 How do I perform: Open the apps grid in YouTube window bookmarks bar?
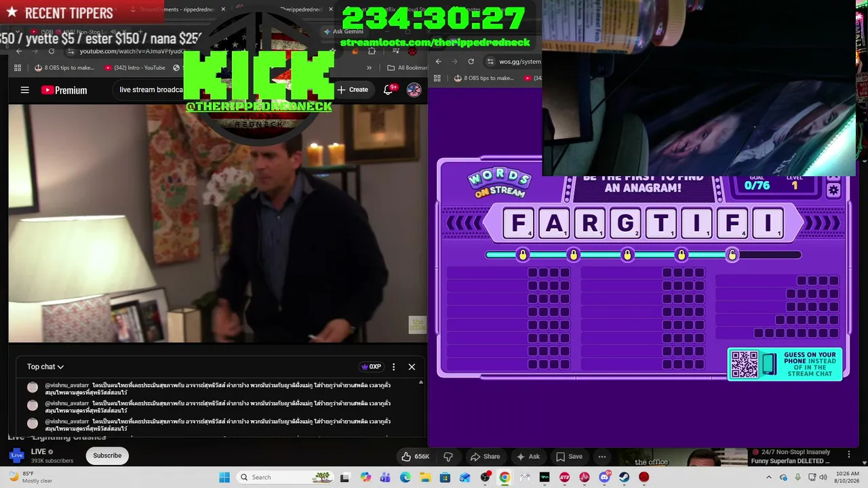pos(18,68)
